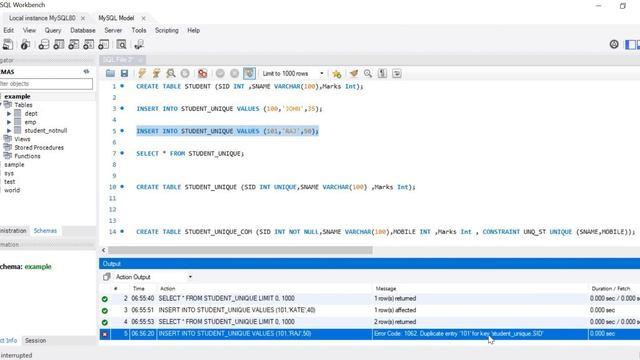Image resolution: width=640 pixels, height=360 pixels.
Task: Open a SQL script file with the folder icon
Action: pos(110,73)
